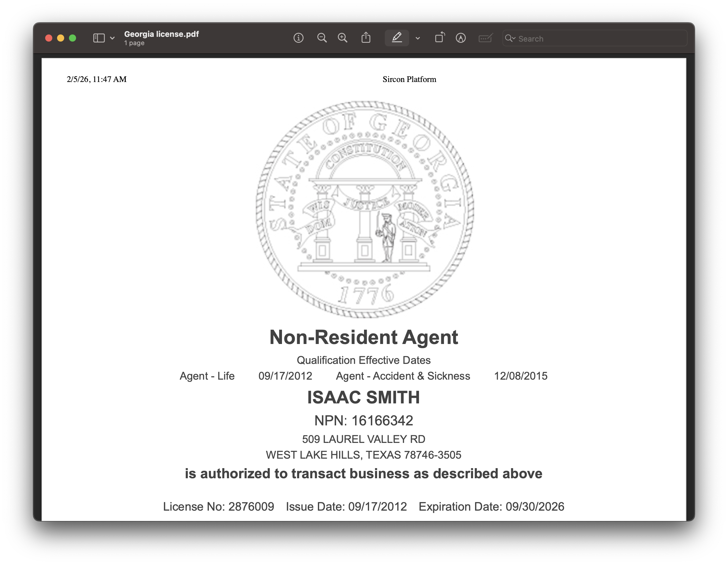728x565 pixels.
Task: Click the Non-Resident Agent heading text
Action: [x=364, y=337]
